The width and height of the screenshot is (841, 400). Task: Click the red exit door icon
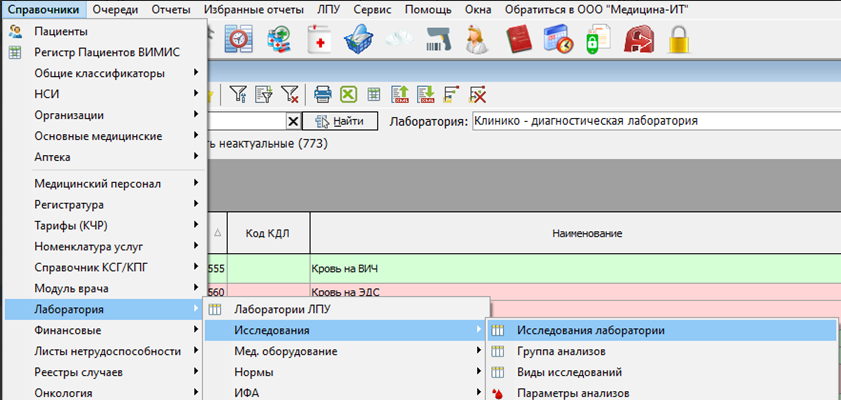[x=639, y=40]
